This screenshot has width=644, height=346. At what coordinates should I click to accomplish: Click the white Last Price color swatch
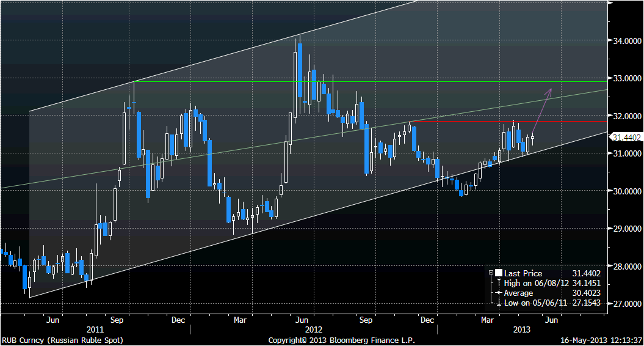coord(499,273)
